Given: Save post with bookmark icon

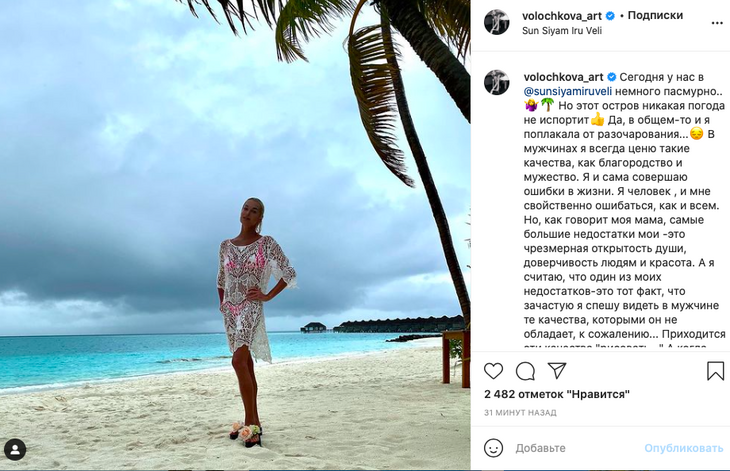Looking at the screenshot, I should tap(715, 371).
